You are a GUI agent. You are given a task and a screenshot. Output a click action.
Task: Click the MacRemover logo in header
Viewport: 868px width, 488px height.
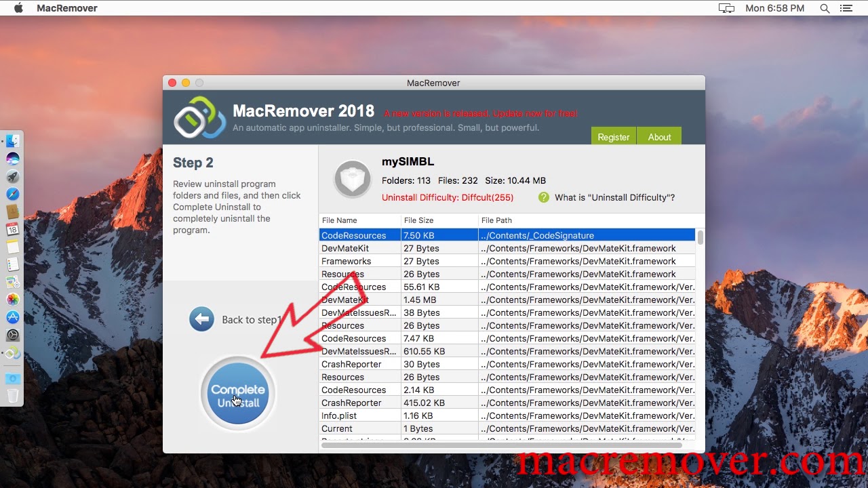click(199, 117)
